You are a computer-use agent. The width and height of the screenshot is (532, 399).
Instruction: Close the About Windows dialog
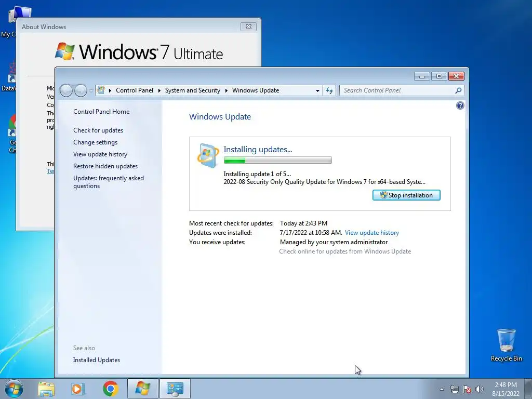coord(248,27)
